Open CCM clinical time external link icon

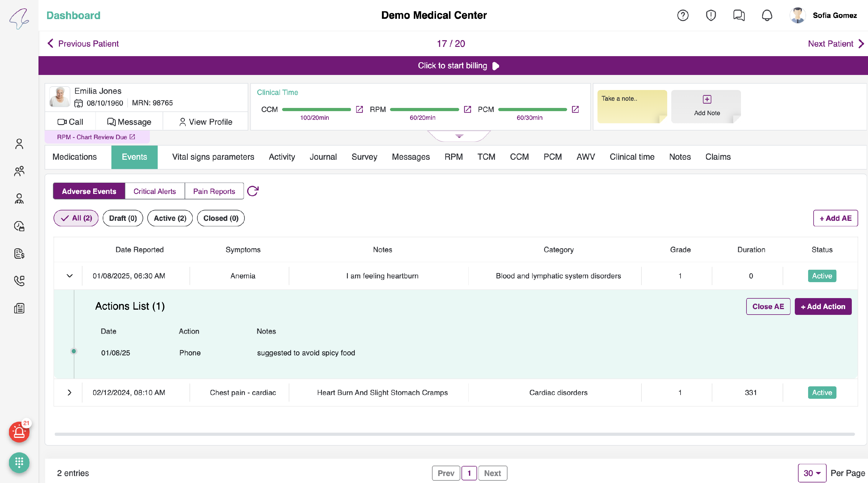[360, 109]
